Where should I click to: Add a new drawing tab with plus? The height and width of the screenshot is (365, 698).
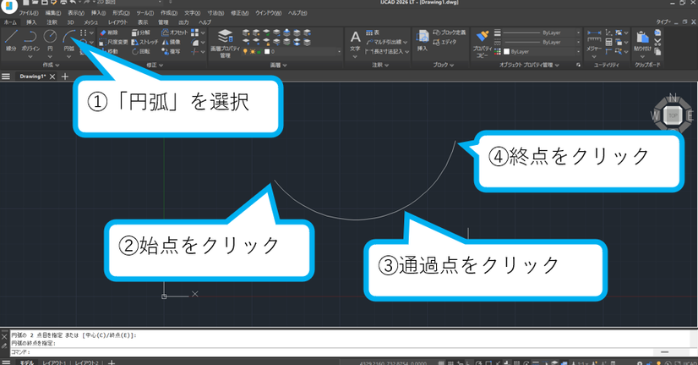point(65,77)
